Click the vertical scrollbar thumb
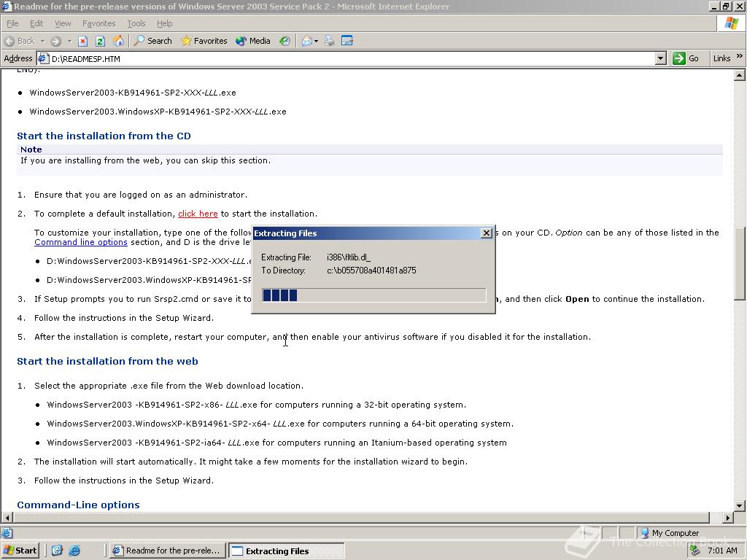This screenshot has height=560, width=747. tap(740, 263)
